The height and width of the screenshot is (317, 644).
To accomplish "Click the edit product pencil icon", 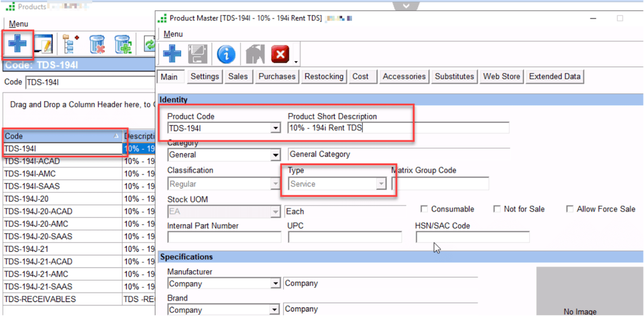I will 44,45.
